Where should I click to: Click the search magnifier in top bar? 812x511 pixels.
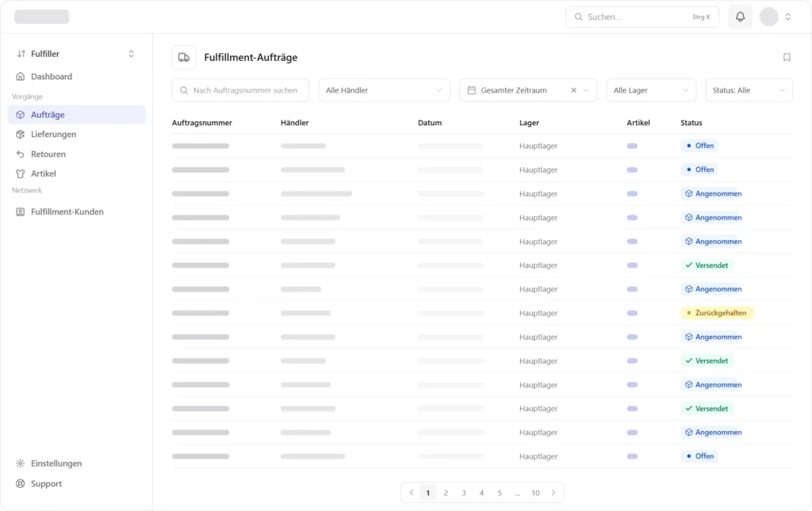pos(578,17)
